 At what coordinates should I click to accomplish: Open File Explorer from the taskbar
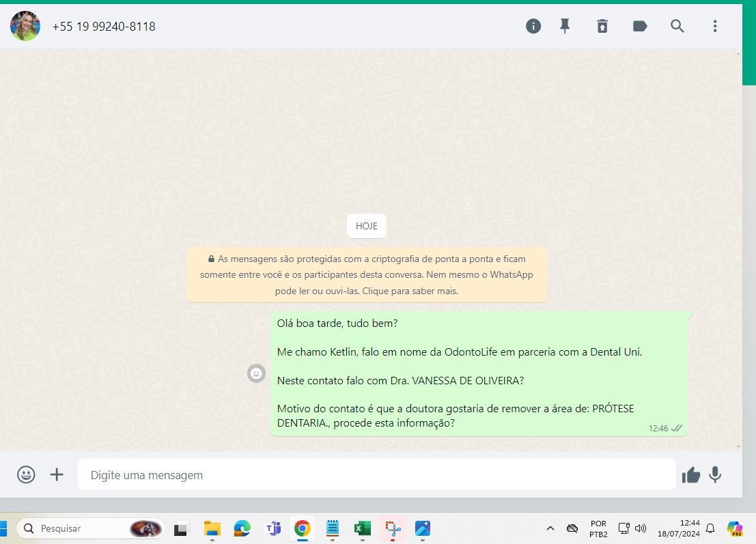(212, 528)
